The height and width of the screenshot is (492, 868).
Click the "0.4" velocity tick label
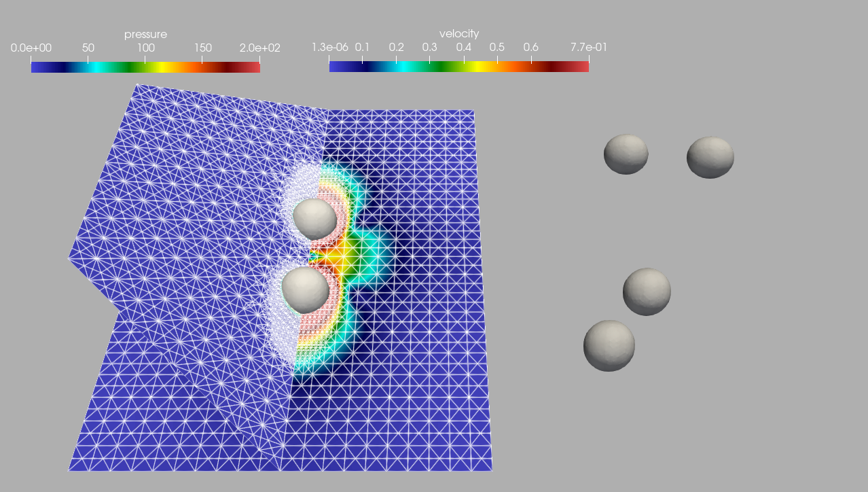point(464,48)
